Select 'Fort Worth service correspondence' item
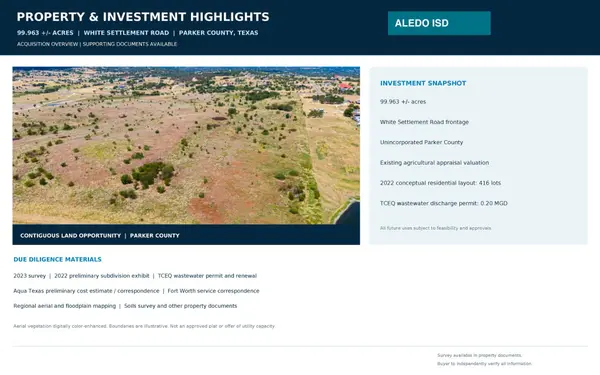600x375 pixels. coord(214,291)
